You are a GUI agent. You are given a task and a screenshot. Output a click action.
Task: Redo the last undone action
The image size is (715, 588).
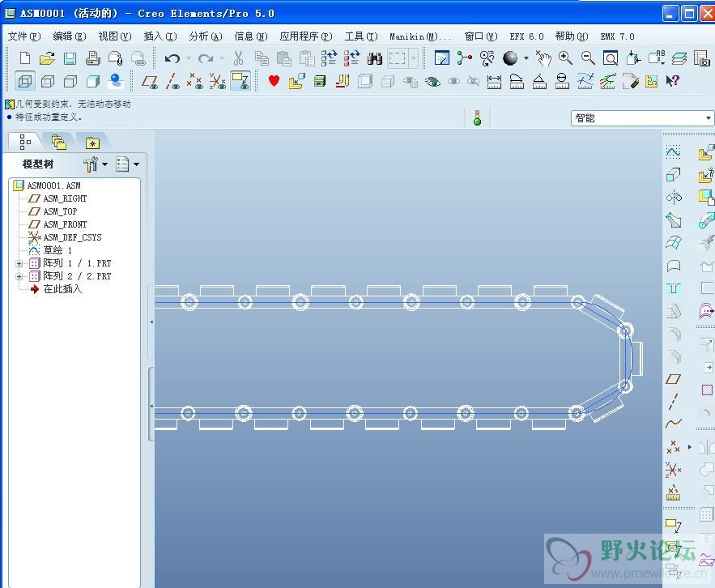tap(206, 58)
